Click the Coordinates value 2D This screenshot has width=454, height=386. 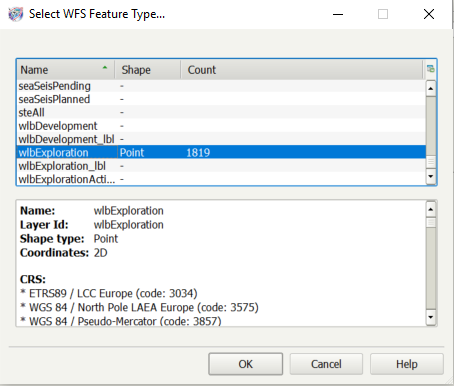(x=100, y=253)
